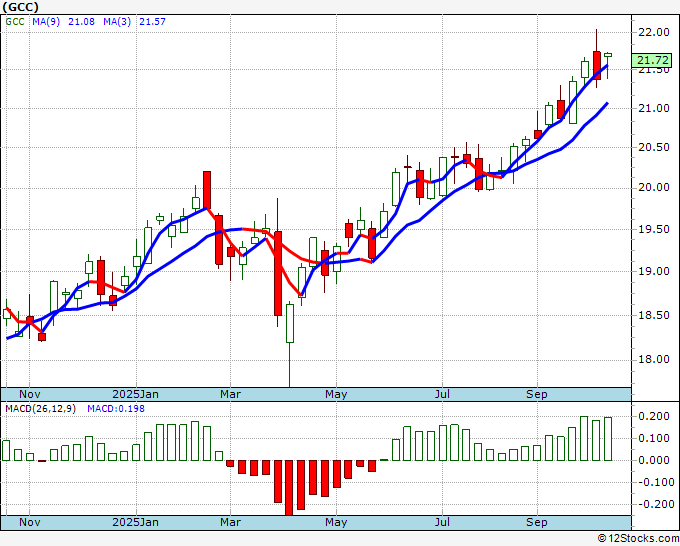Click the 0.200 MACD axis label
The width and height of the screenshot is (680, 546).
pyautogui.click(x=654, y=416)
